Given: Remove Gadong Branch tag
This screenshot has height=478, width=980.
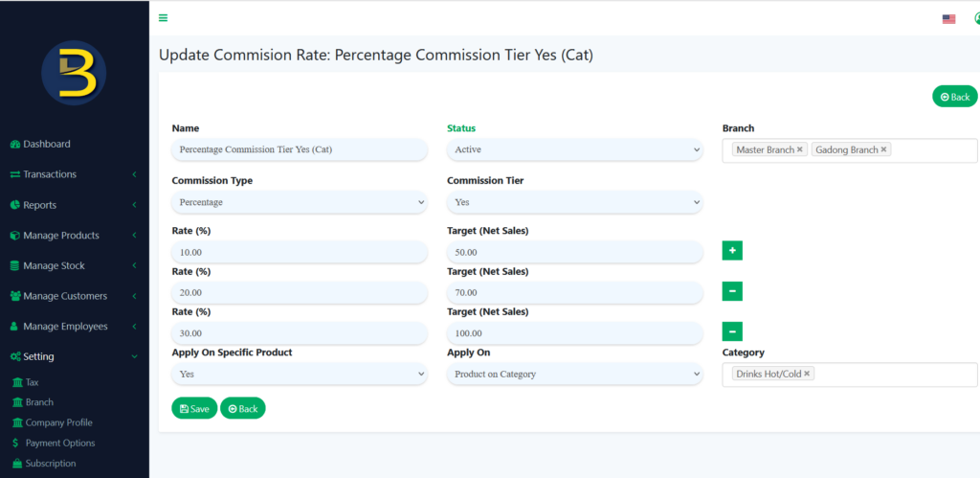Looking at the screenshot, I should pyautogui.click(x=883, y=149).
